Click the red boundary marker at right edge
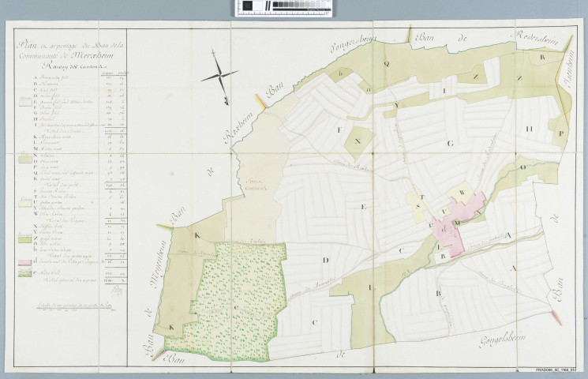588x379 pixels. 557,315
